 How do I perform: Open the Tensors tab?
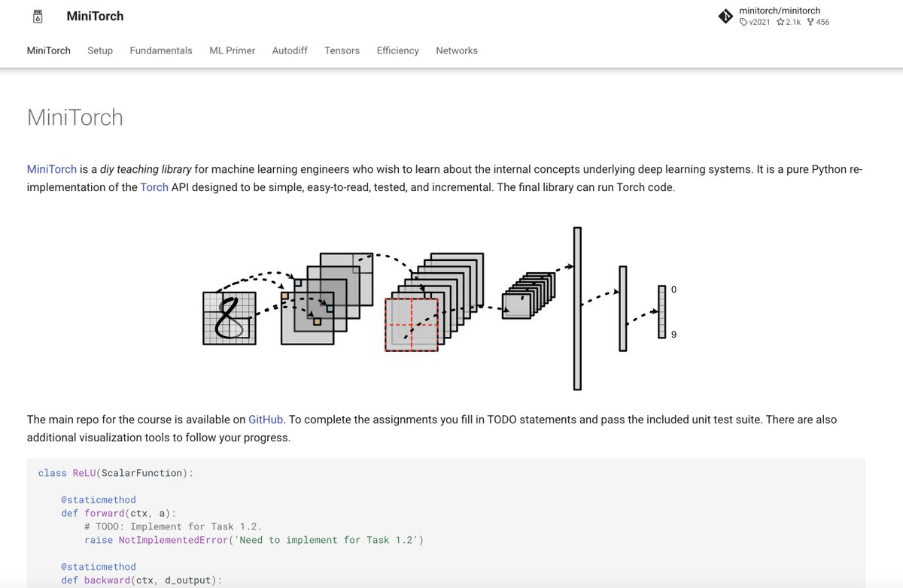coord(342,50)
